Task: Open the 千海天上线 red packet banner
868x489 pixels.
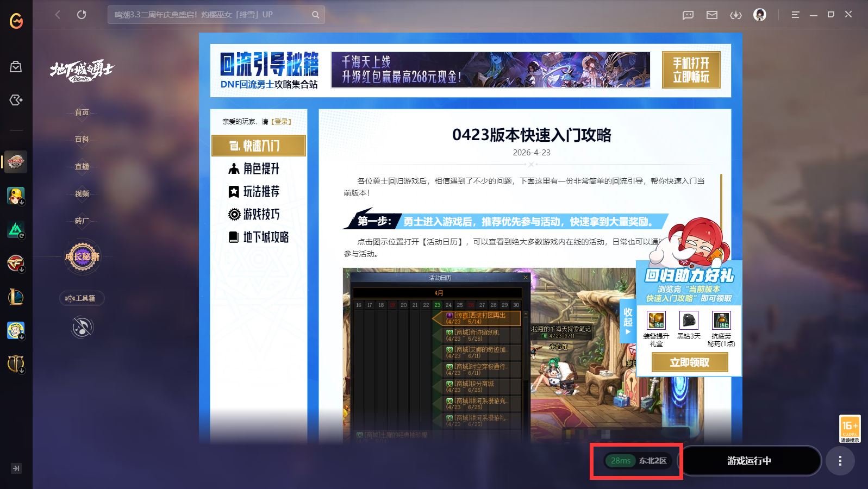Action: [x=490, y=70]
